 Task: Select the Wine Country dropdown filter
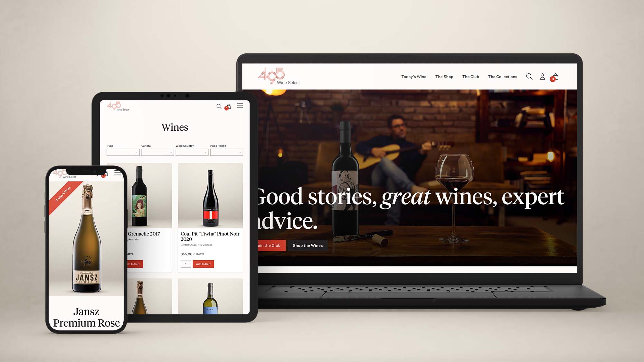(x=192, y=153)
